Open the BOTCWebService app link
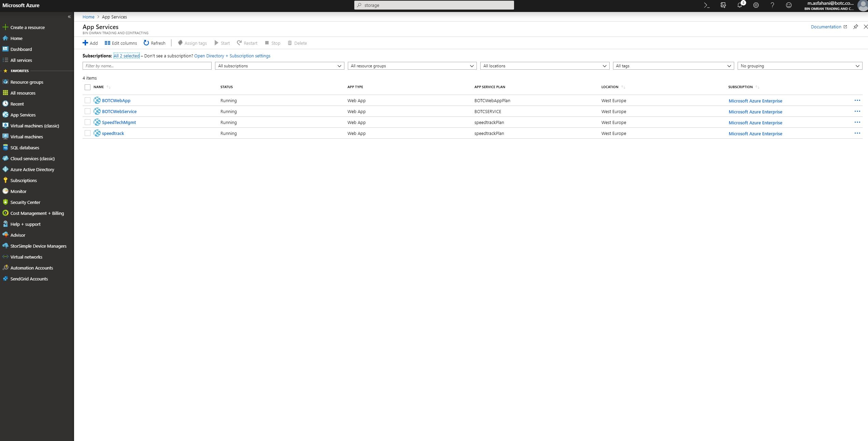 (119, 111)
